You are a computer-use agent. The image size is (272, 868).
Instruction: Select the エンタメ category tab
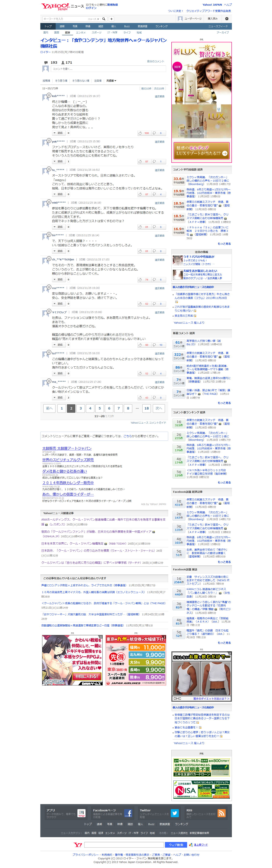(81, 33)
